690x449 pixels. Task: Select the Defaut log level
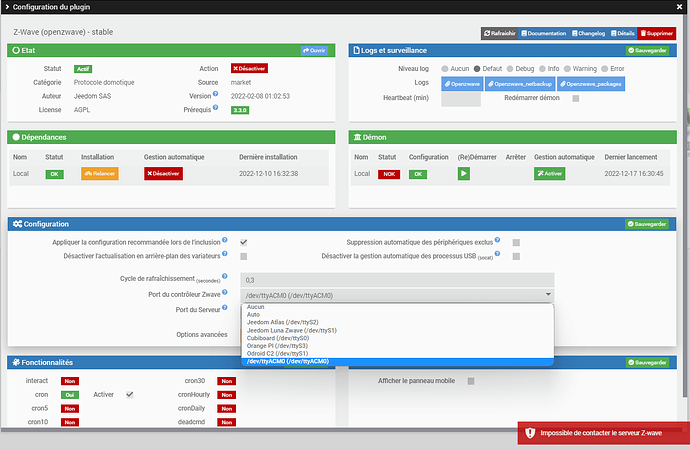(477, 69)
